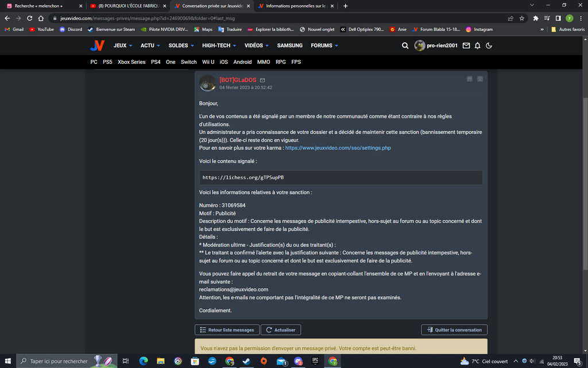The width and height of the screenshot is (588, 368).
Task: Open Epic Games Launcher from the taskbar
Action: pos(315,361)
